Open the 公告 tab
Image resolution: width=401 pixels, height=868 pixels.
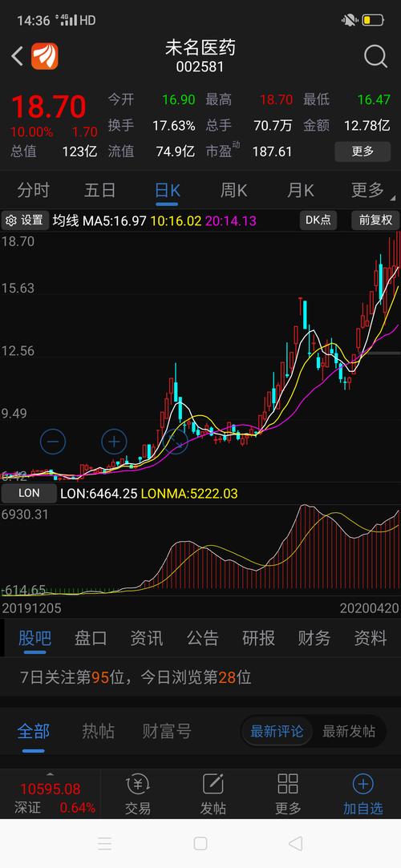point(203,638)
